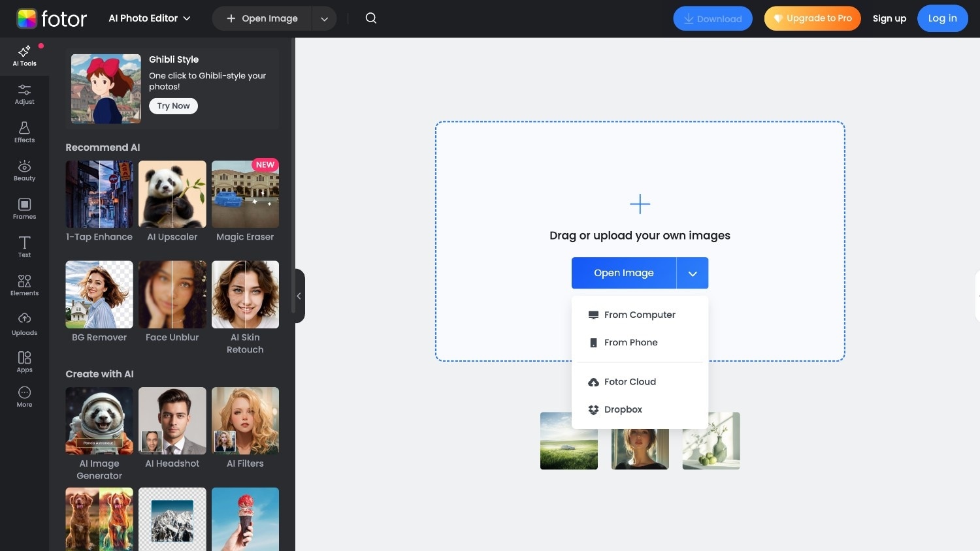Use the woman portrait sample image
This screenshot has height=551, width=980.
[640, 449]
